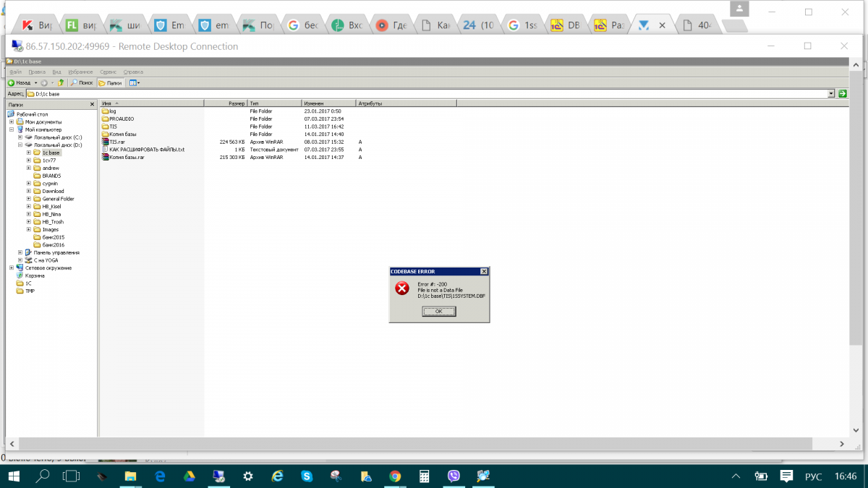
Task: Select the BRANDS folder in tree
Action: tap(51, 176)
